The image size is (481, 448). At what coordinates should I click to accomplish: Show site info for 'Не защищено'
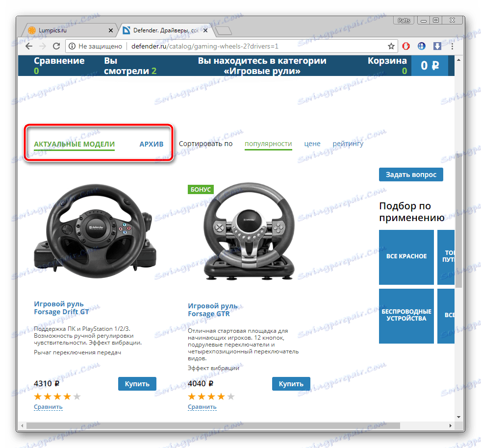(x=96, y=46)
